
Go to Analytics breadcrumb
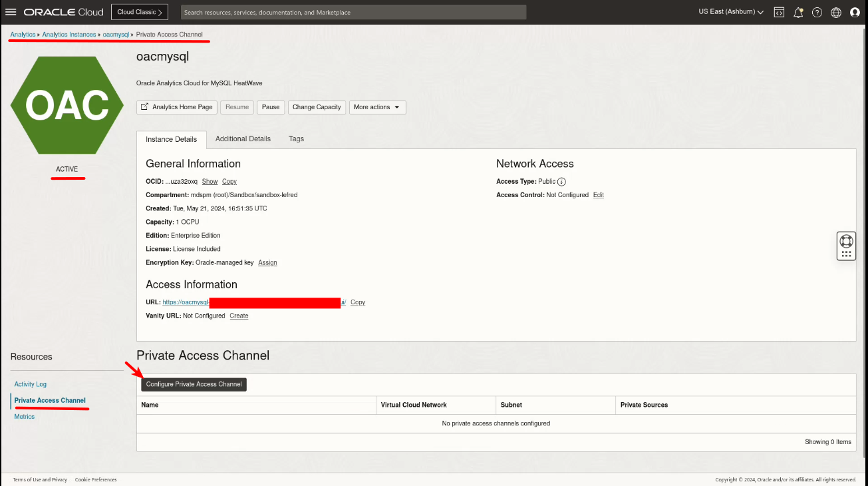(23, 35)
